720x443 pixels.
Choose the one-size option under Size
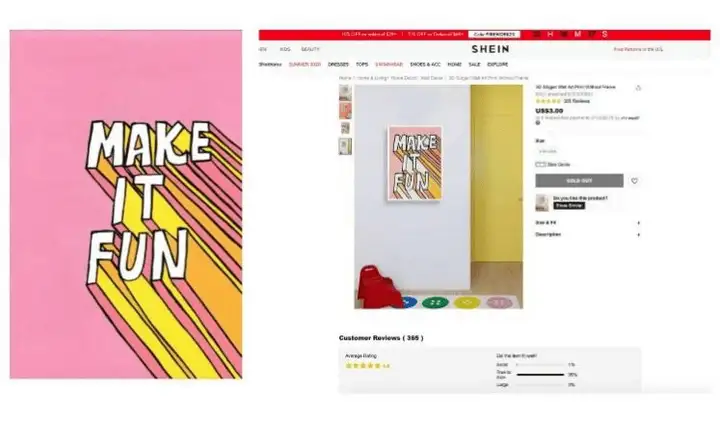[x=547, y=151]
